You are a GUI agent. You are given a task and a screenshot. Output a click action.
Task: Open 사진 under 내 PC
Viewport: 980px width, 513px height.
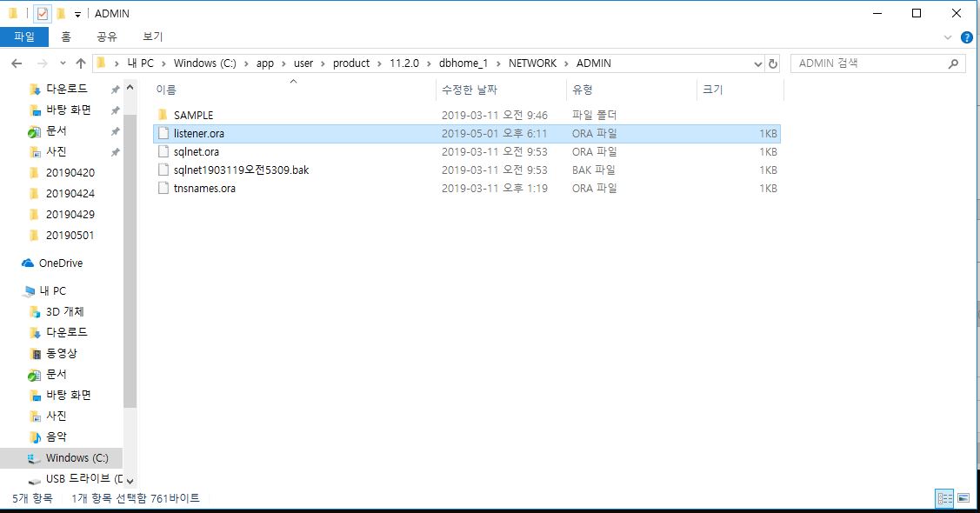tap(56, 416)
